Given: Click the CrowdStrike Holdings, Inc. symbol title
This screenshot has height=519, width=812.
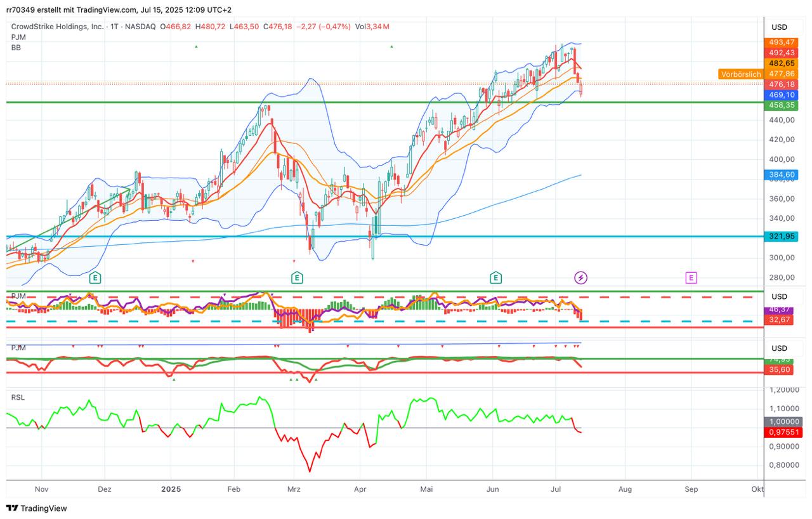Looking at the screenshot, I should [57, 27].
